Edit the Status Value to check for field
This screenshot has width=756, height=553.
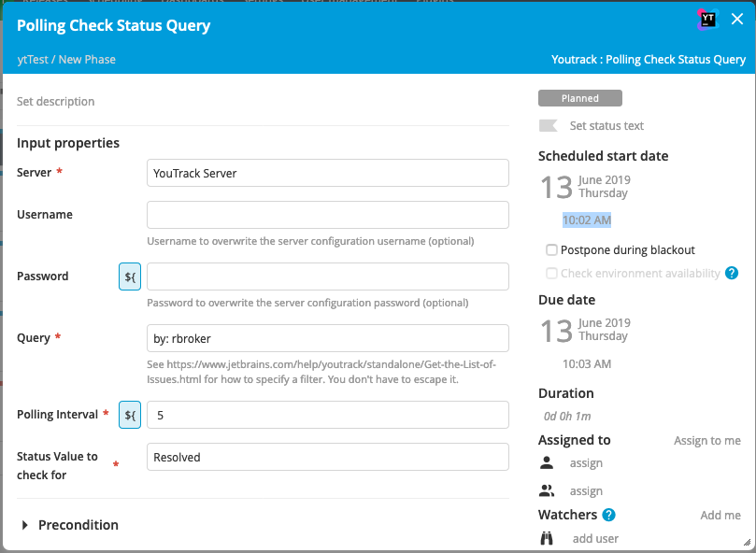pos(328,457)
